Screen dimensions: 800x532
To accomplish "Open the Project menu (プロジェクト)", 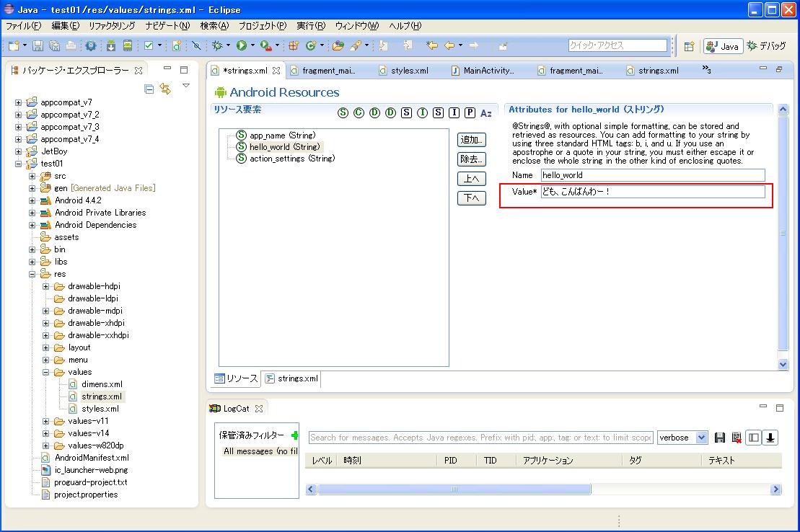I will [263, 25].
